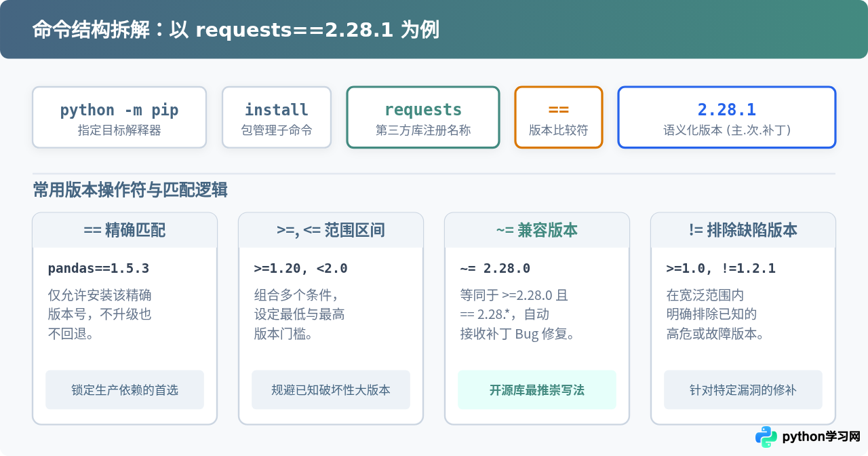Image resolution: width=868 pixels, height=456 pixels.
Task: Click the '针对特定漏洞的修补' tag
Action: [x=743, y=389]
